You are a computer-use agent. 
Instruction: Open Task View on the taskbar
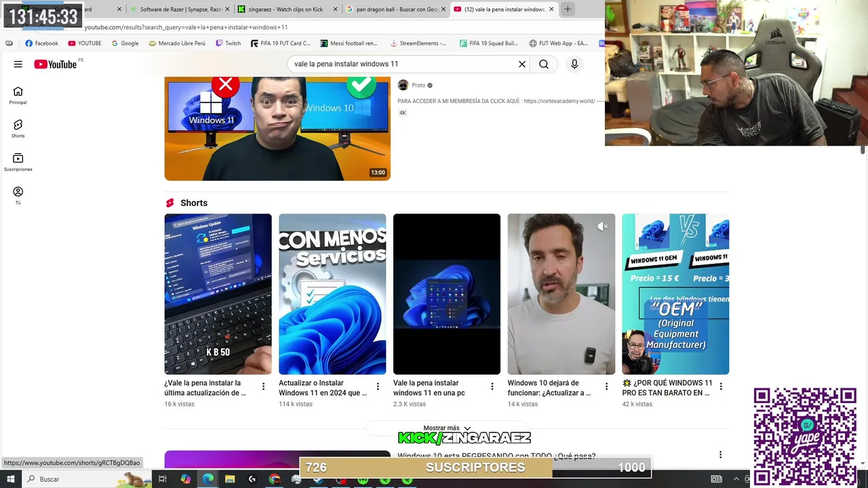click(163, 479)
